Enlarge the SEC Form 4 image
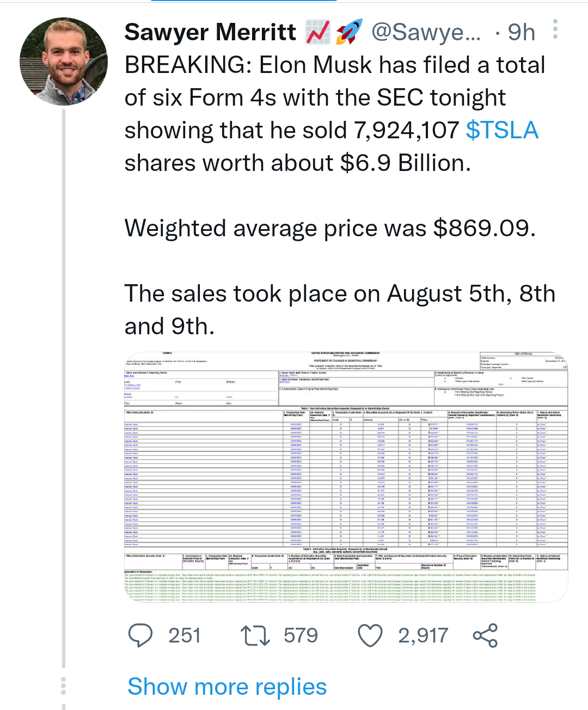This screenshot has width=588, height=710. (346, 477)
